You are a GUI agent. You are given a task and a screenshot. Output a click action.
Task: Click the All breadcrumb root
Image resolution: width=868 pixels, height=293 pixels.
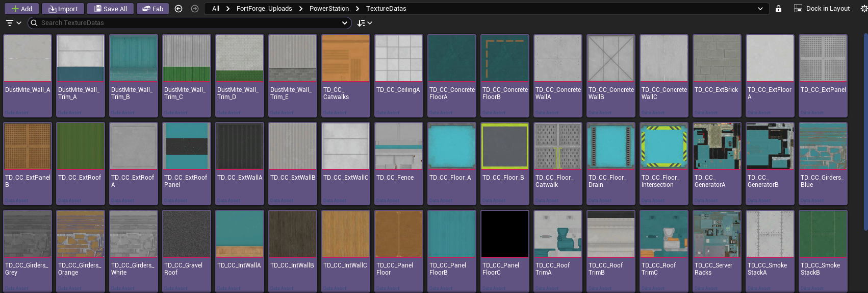point(216,9)
